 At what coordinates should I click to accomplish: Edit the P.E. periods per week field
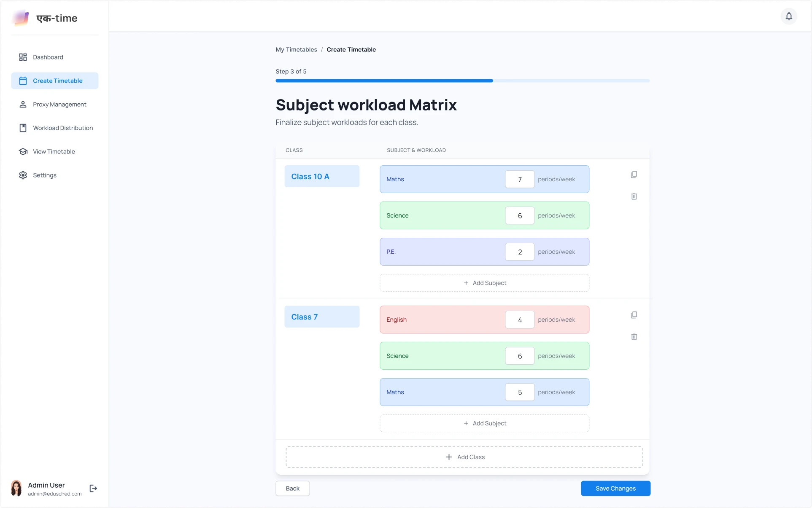pyautogui.click(x=520, y=252)
